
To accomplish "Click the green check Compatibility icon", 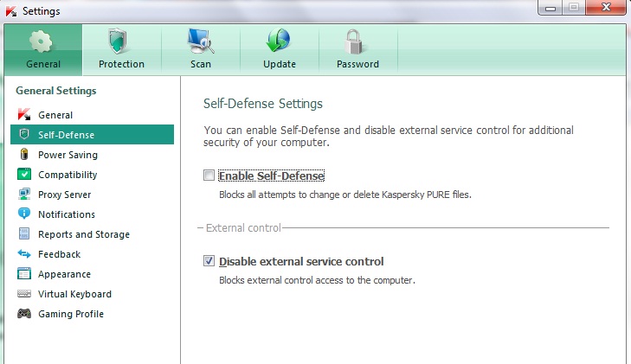I will (x=24, y=174).
